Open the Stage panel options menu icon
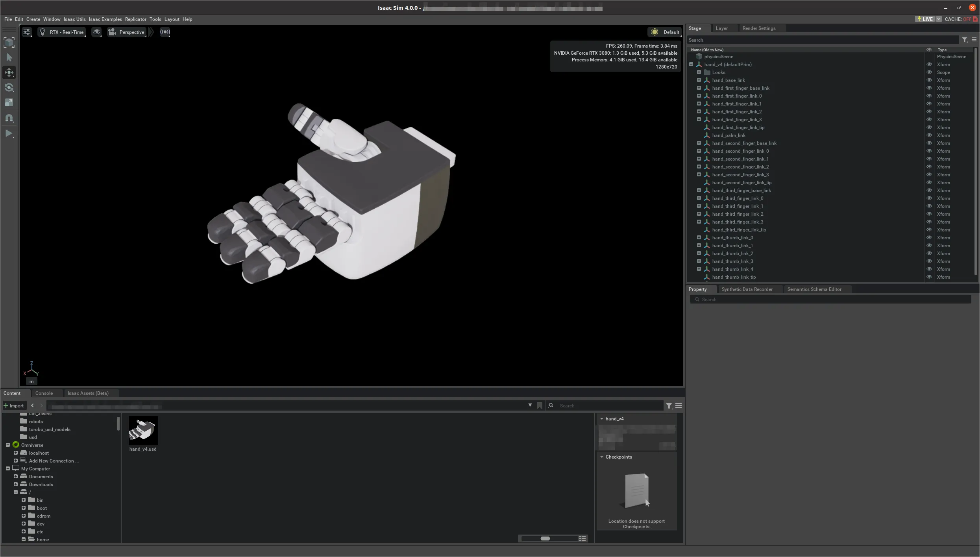Screen dimensions: 980x557 coord(974,40)
